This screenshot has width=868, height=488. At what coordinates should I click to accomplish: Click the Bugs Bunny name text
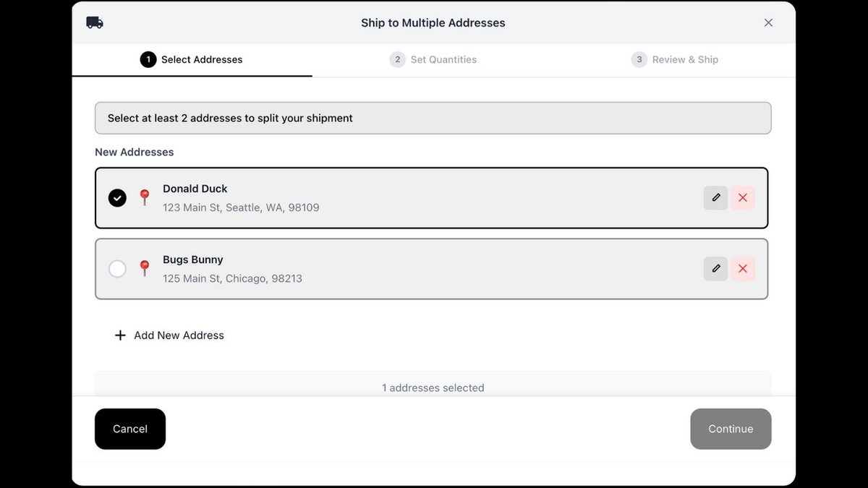[193, 260]
